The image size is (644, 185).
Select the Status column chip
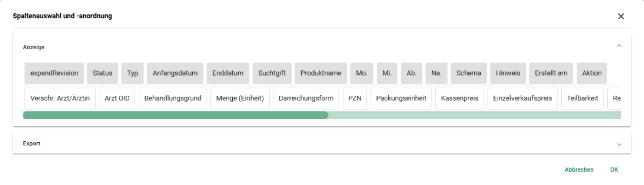coord(103,73)
